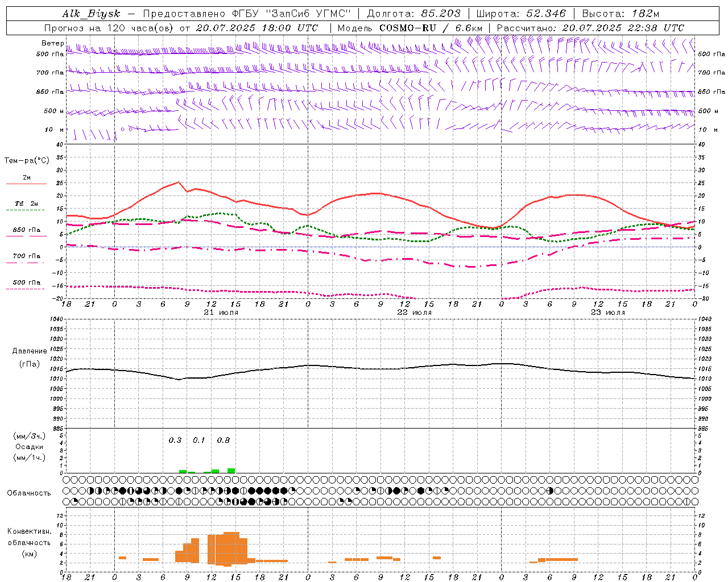Click the 850 гПа temperature legend entry
This screenshot has width=728, height=582.
(27, 230)
